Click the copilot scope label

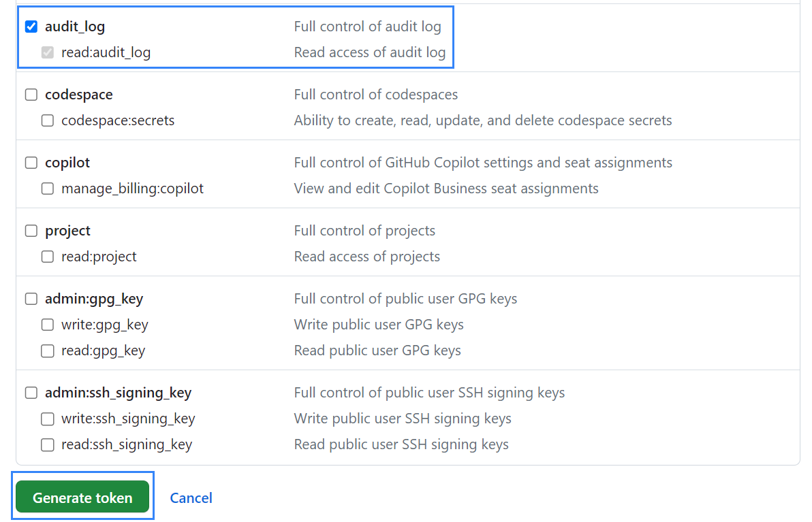pos(67,163)
